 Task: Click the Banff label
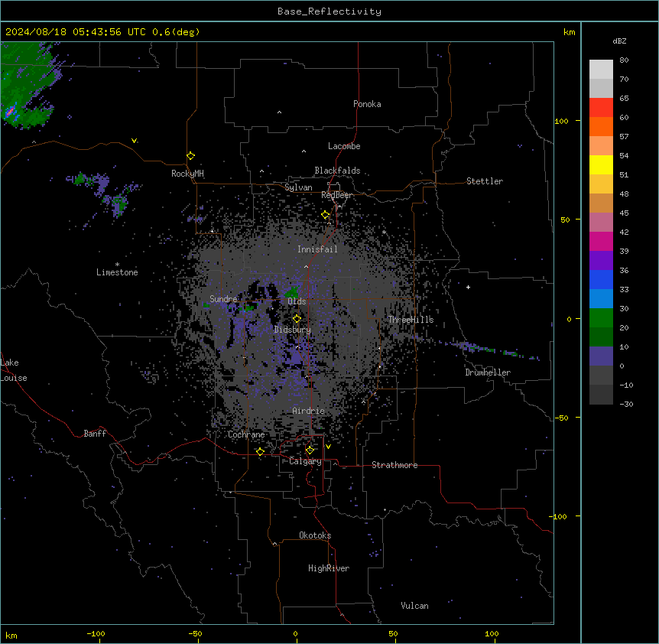(x=95, y=434)
